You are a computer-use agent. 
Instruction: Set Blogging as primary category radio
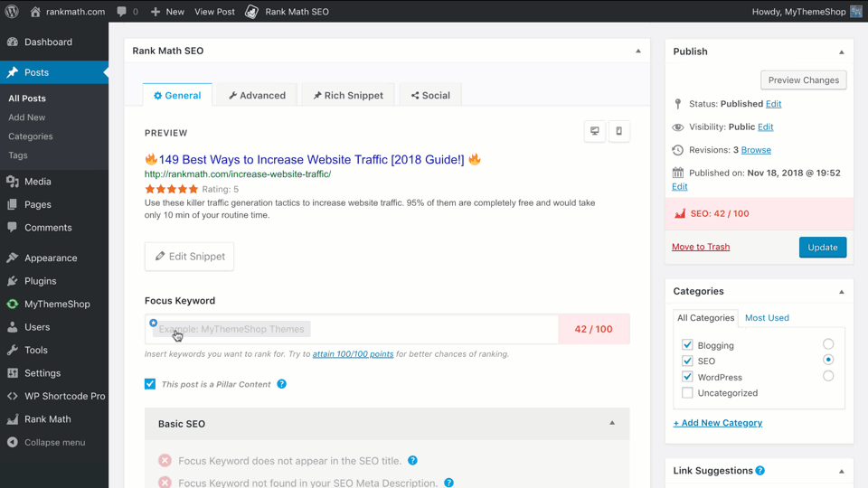coord(828,344)
